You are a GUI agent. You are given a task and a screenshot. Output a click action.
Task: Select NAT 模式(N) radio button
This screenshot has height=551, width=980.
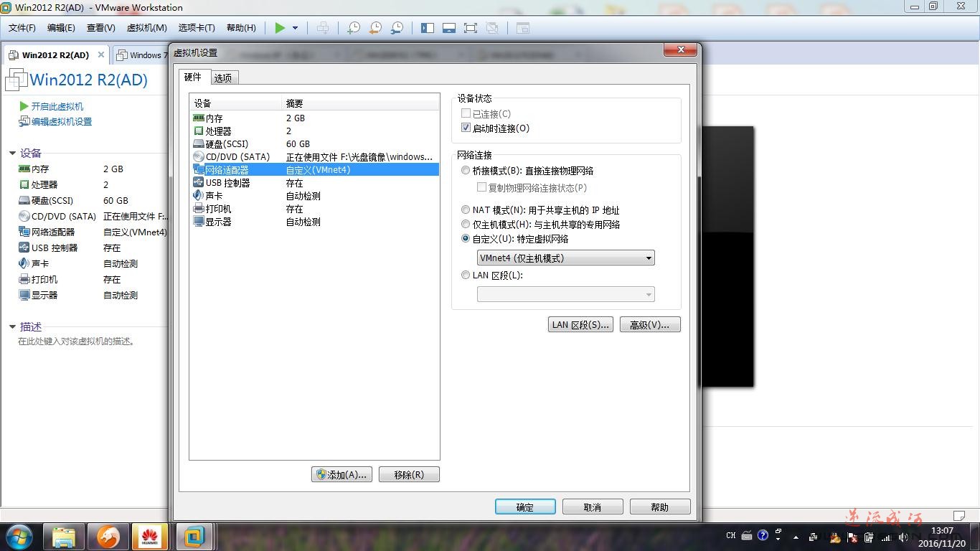(x=466, y=210)
